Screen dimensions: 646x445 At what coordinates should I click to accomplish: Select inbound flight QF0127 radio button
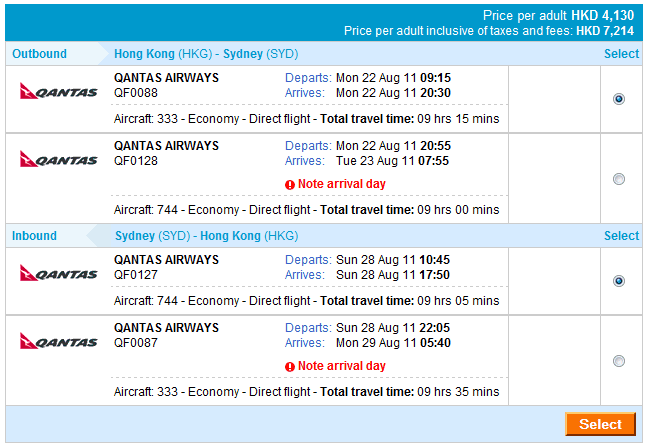point(619,281)
